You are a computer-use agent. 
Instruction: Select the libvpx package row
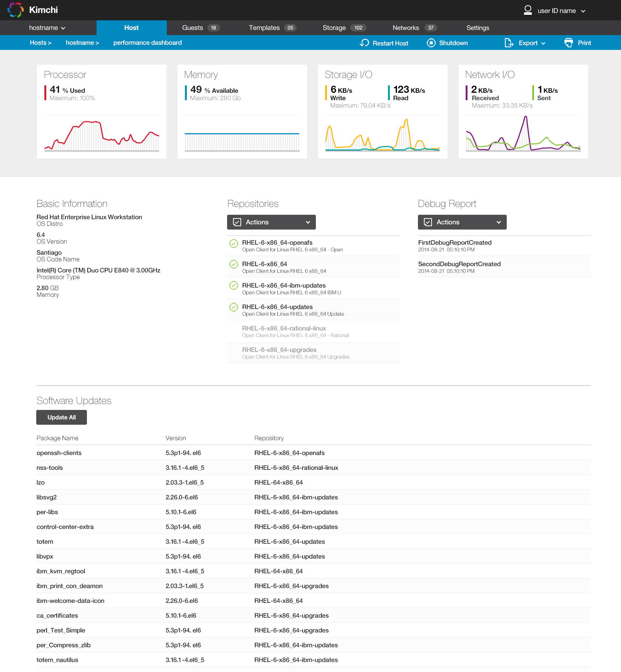pos(314,556)
